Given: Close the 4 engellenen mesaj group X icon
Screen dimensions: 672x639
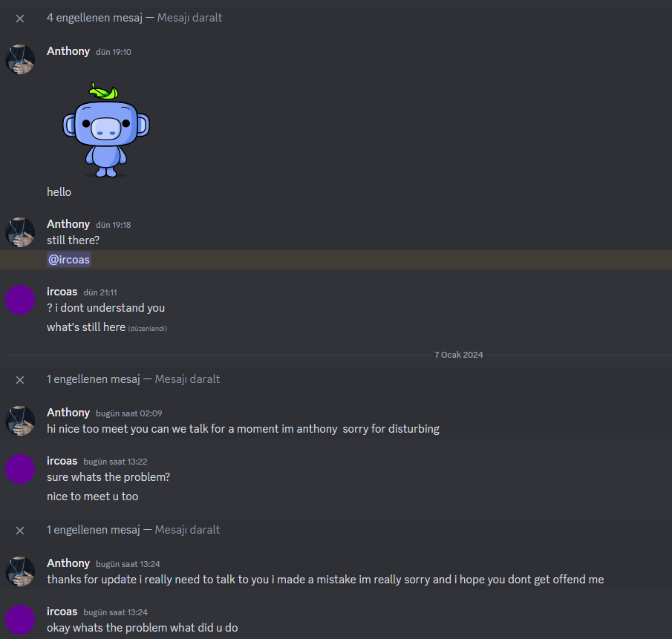Looking at the screenshot, I should (x=20, y=19).
